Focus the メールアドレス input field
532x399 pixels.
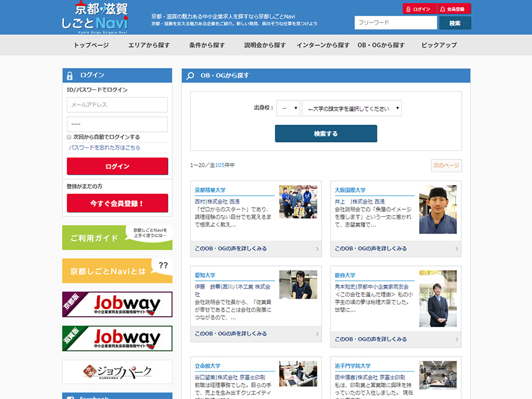(x=117, y=105)
